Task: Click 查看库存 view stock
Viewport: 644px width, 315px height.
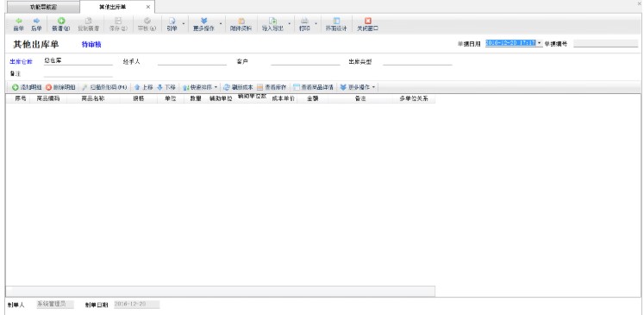Action: (x=272, y=87)
